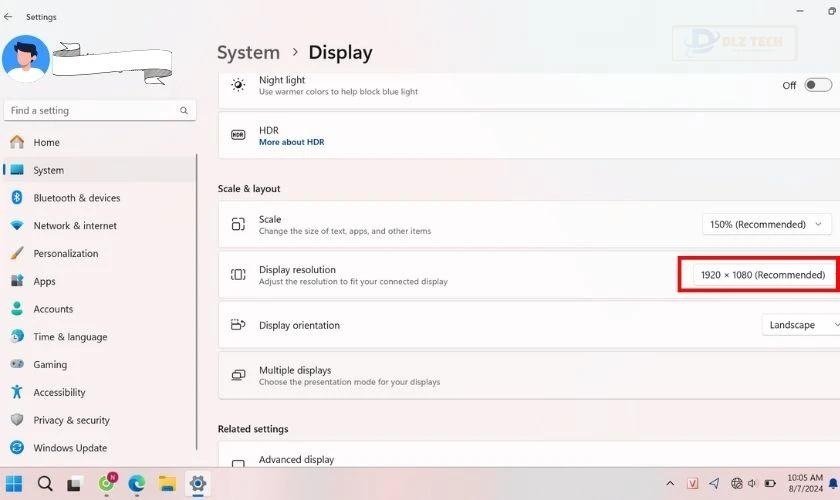Click the Display orientation icon
The image size is (840, 500).
pos(238,325)
